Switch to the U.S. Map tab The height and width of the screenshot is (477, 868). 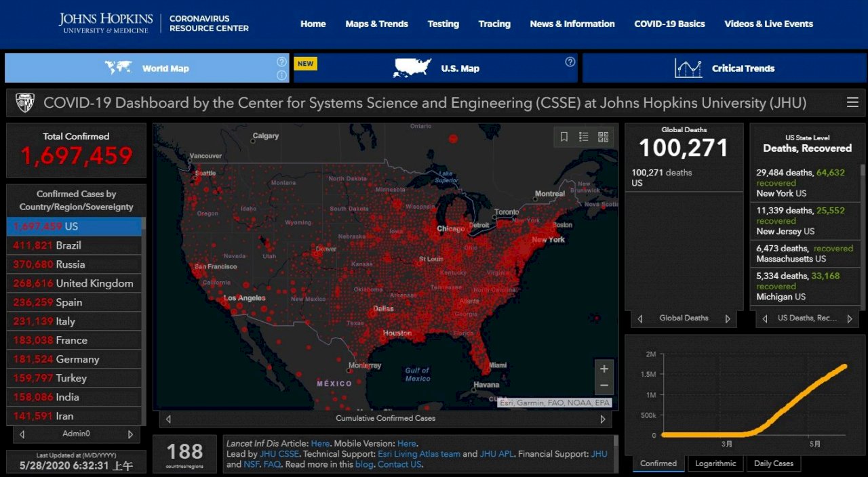436,68
